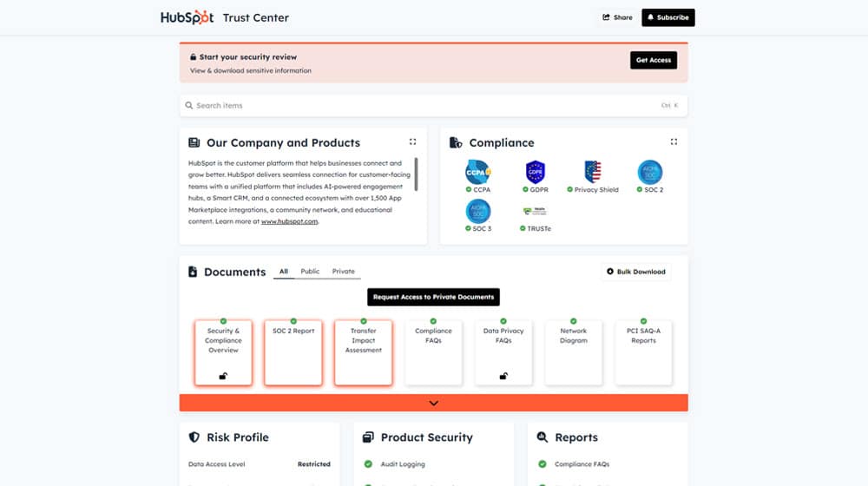Viewport: 868px width, 486px height.
Task: Click the Trust Center title
Action: [256, 17]
